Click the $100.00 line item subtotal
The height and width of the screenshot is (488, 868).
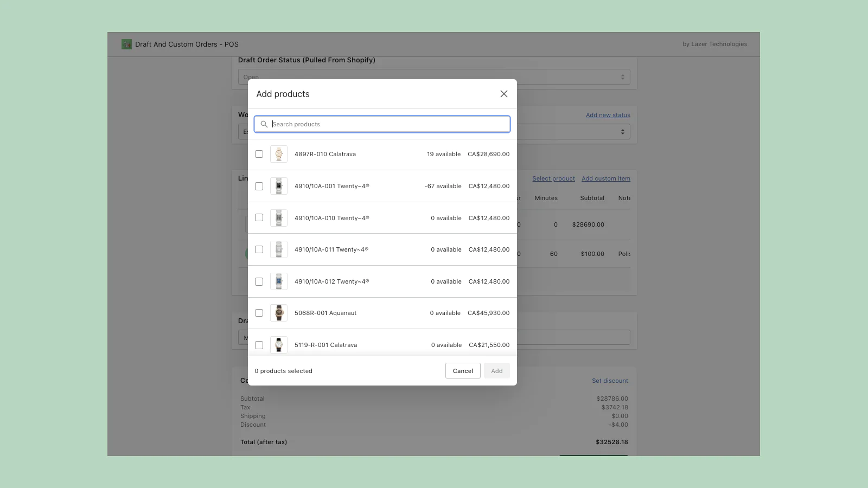click(592, 254)
